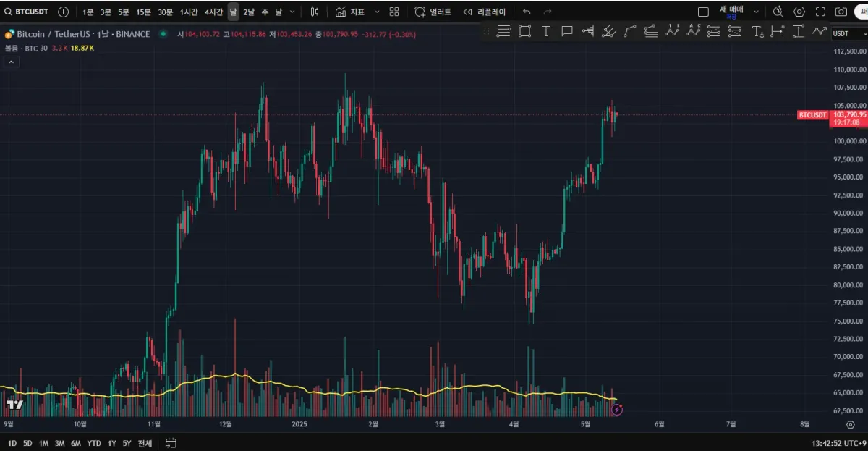Screen dimensions: 868x451
Task: Select the price range measure tool
Action: pos(799,31)
